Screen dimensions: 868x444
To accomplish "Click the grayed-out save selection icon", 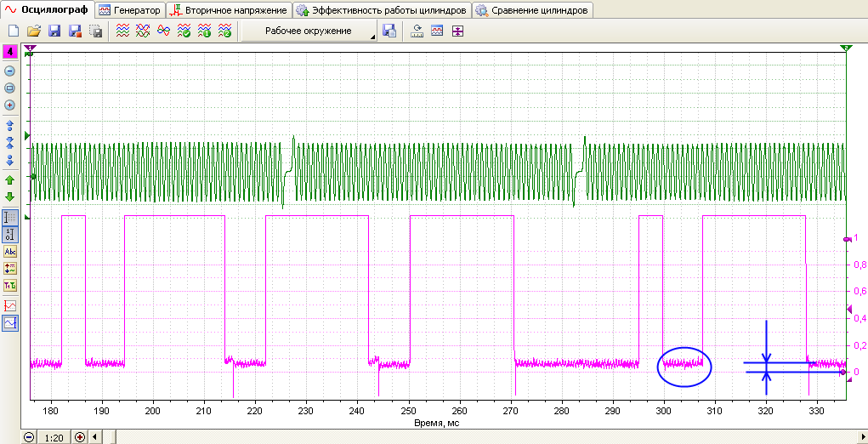I will pos(96,31).
